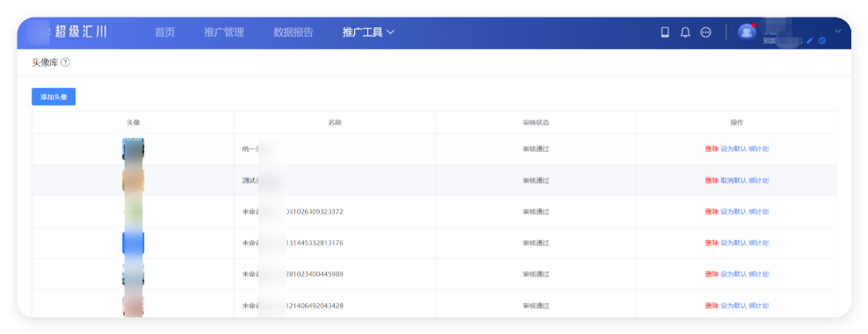Click the user avatar icon in header

point(747,33)
